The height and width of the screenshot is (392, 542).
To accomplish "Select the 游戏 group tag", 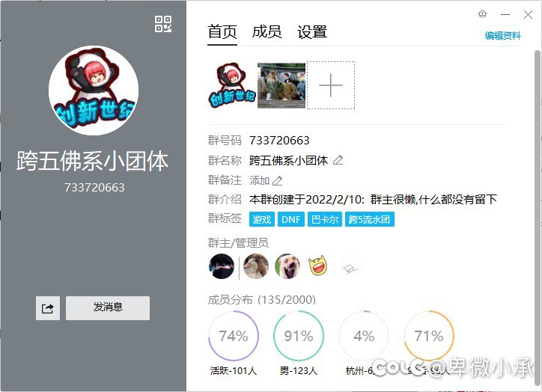I will [262, 219].
